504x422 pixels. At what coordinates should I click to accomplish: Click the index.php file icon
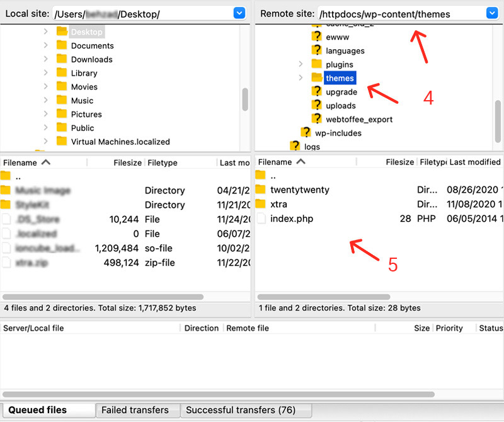[x=261, y=219]
